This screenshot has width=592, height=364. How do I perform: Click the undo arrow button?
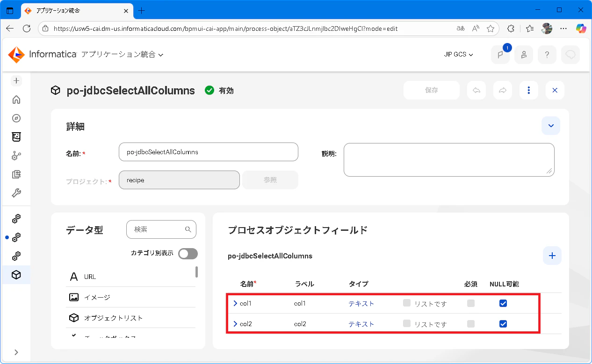(x=476, y=91)
